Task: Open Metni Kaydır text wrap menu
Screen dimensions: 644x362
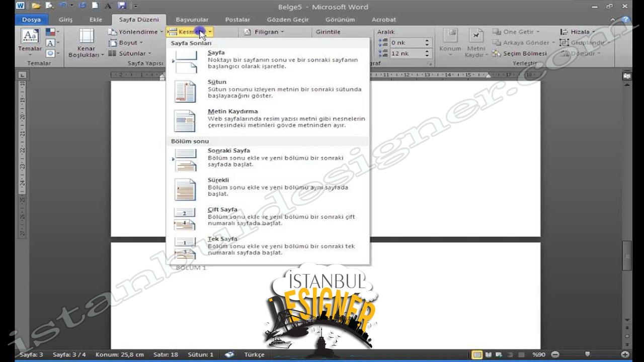Action: point(475,43)
